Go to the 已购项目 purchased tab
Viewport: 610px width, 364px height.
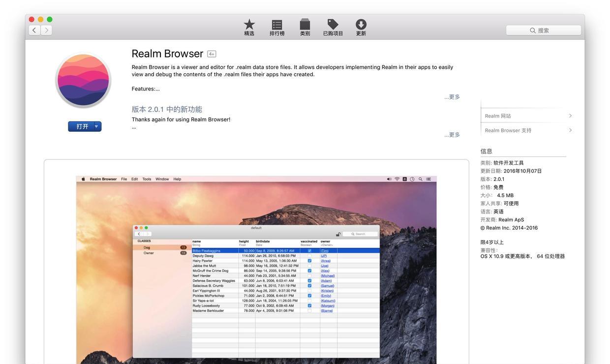333,28
